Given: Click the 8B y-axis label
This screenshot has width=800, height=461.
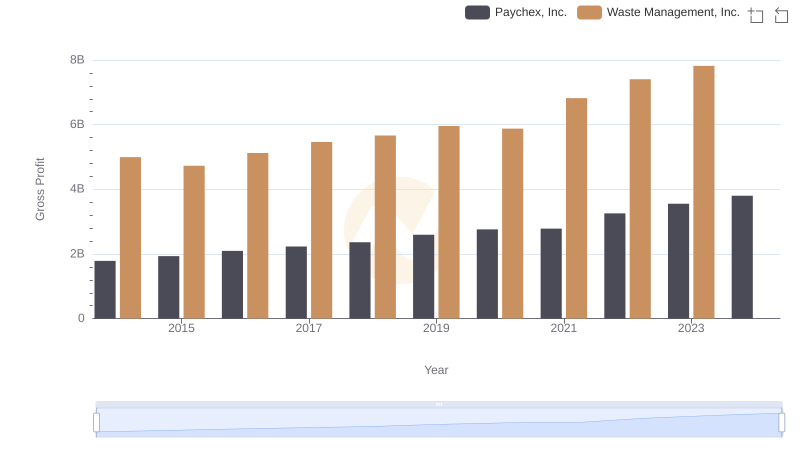Looking at the screenshot, I should click(77, 60).
